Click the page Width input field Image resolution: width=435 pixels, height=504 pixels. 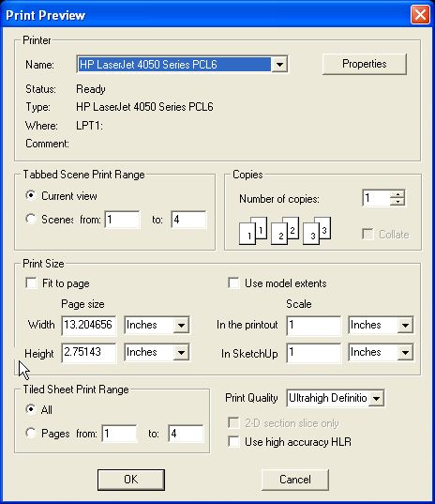[89, 325]
